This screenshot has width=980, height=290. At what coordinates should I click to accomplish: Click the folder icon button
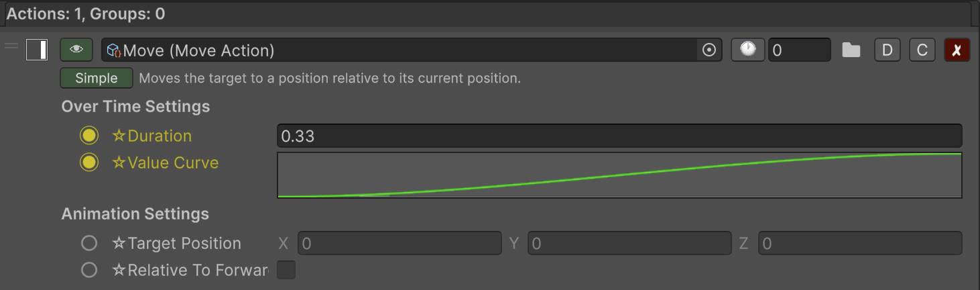click(x=851, y=50)
